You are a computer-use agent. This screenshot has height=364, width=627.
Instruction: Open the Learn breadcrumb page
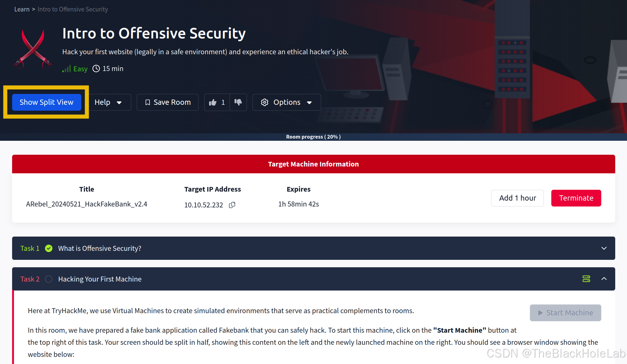(22, 9)
